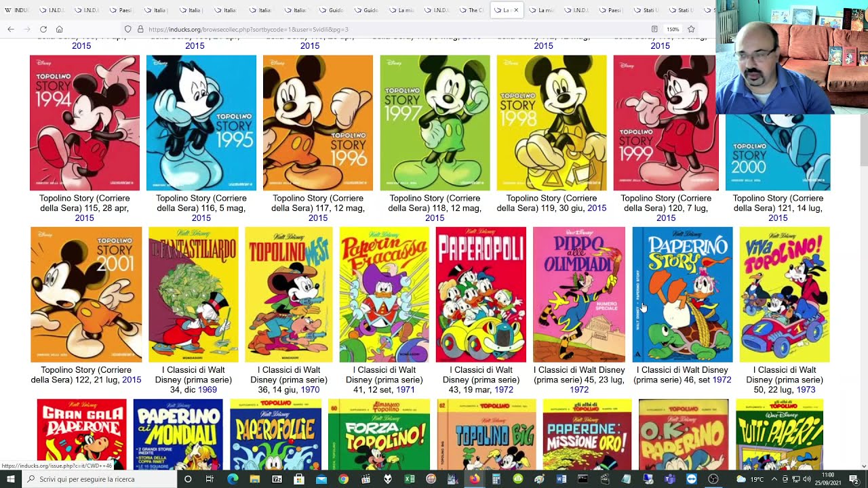Open Paperofollie cover image
868x488 pixels.
point(275,434)
